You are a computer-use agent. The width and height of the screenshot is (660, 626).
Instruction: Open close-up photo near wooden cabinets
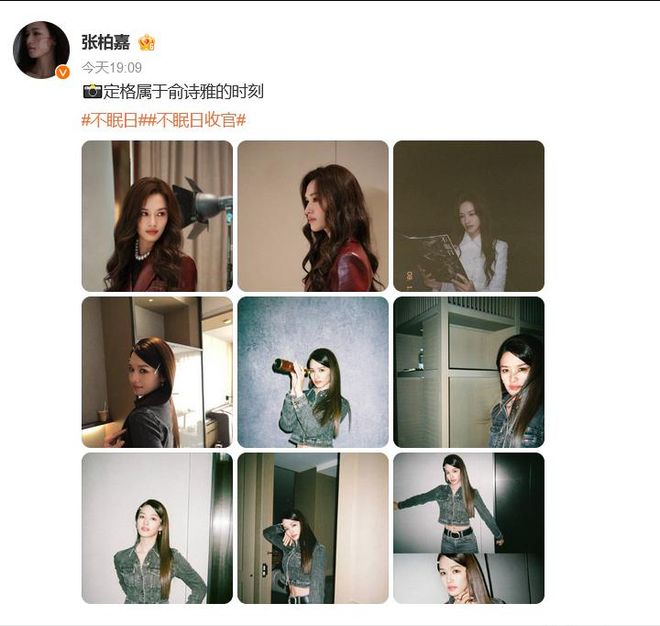point(468,372)
